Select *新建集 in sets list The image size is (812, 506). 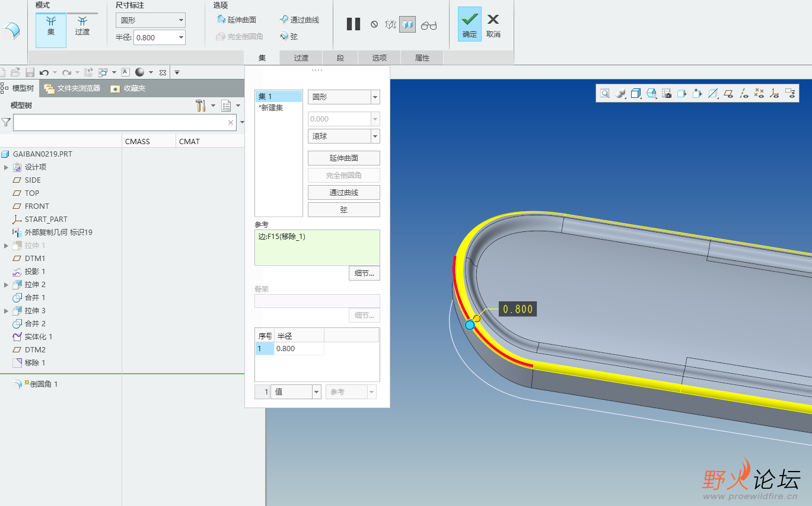pyautogui.click(x=271, y=108)
